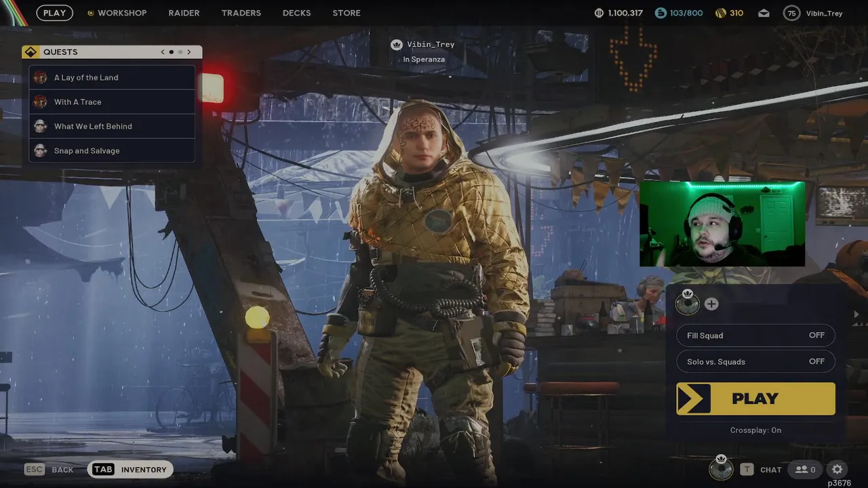Click the Quests panel diamond icon
This screenshot has width=868, height=488.
[31, 52]
